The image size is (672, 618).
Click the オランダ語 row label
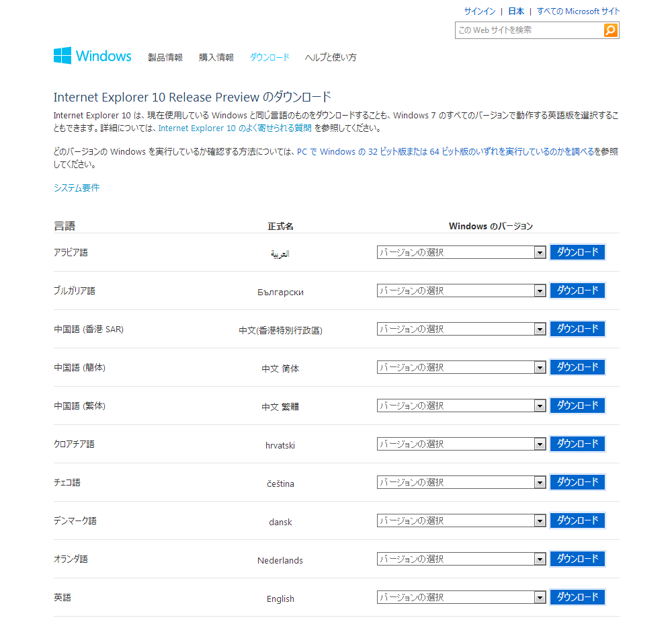71,559
